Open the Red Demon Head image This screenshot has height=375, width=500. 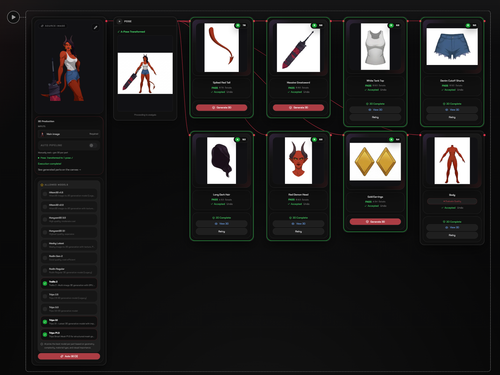(x=298, y=161)
